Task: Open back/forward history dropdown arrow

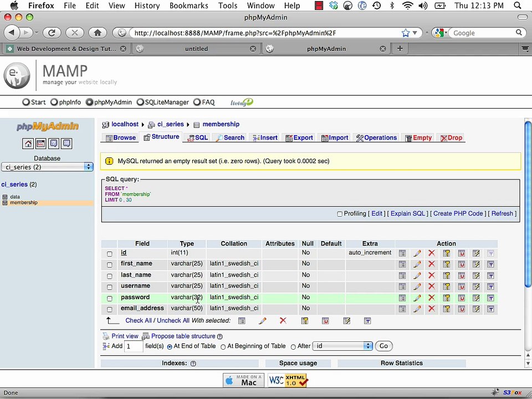Action: click(x=37, y=33)
